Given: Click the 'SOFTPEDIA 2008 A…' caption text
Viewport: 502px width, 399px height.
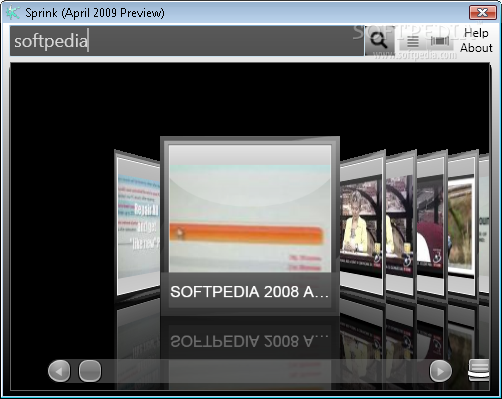Looking at the screenshot, I should pyautogui.click(x=250, y=292).
